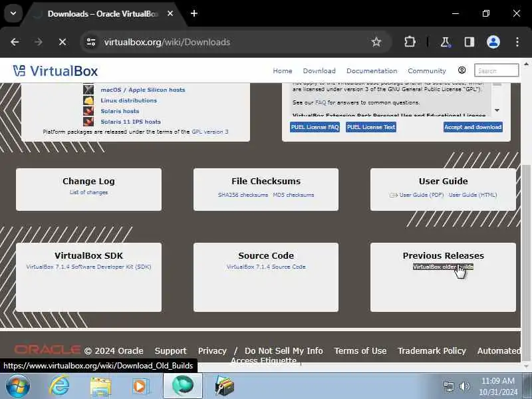Screen dimensions: 532x399
Task: Click the page vertical scrollbar thumb
Action: 526,263
